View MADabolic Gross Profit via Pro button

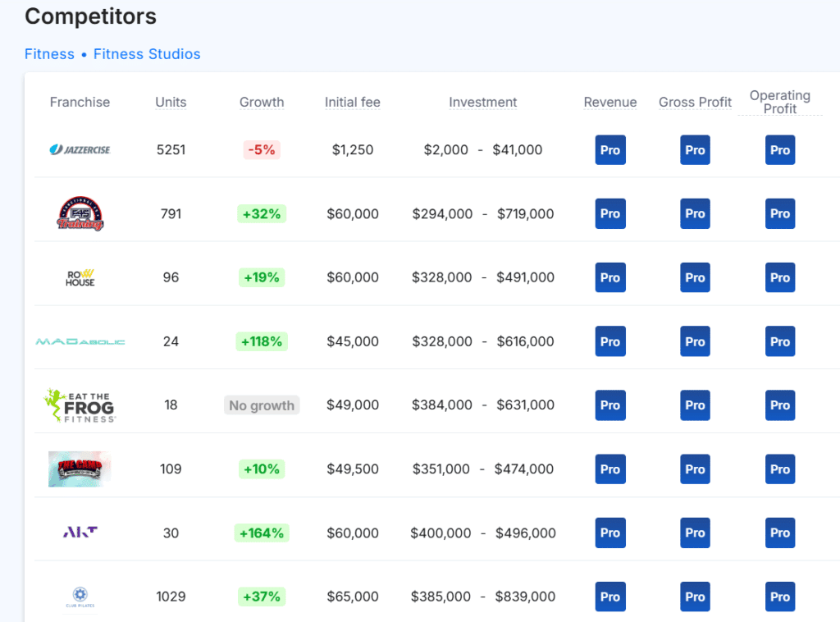[x=695, y=341]
